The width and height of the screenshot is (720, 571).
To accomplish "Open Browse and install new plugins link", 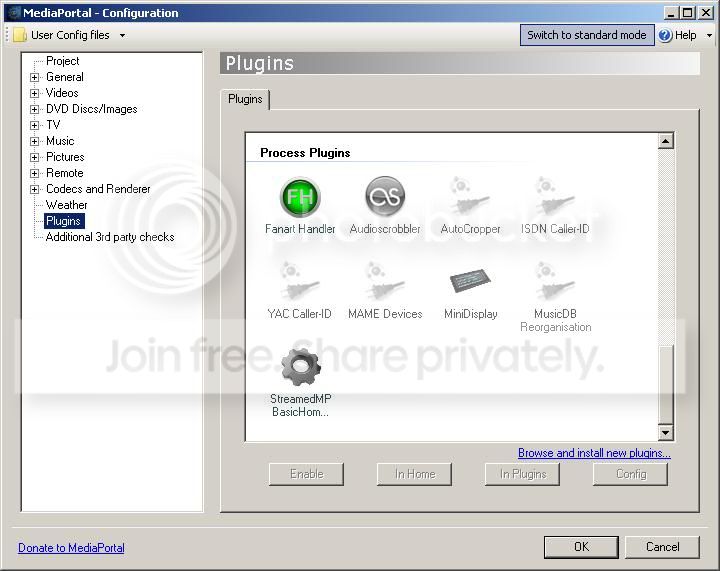I will click(x=594, y=453).
